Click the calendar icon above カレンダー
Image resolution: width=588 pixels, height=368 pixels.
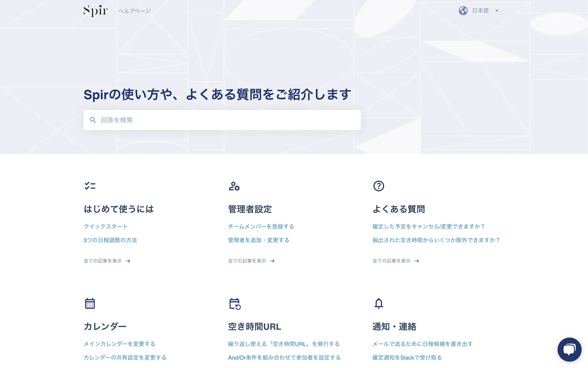(x=90, y=303)
